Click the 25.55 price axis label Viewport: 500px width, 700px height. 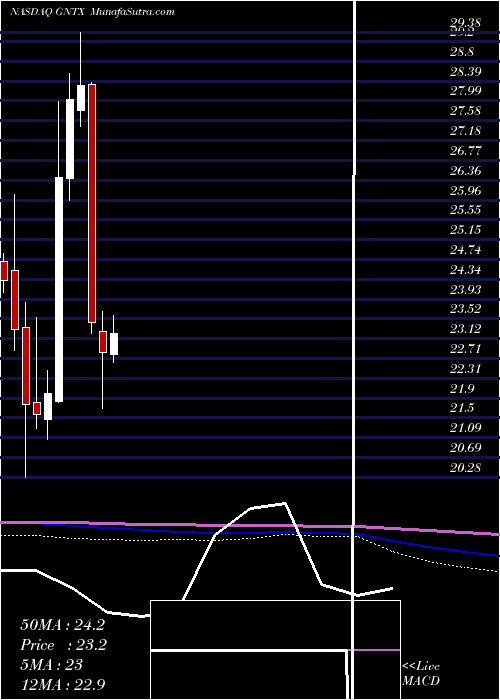(466, 210)
